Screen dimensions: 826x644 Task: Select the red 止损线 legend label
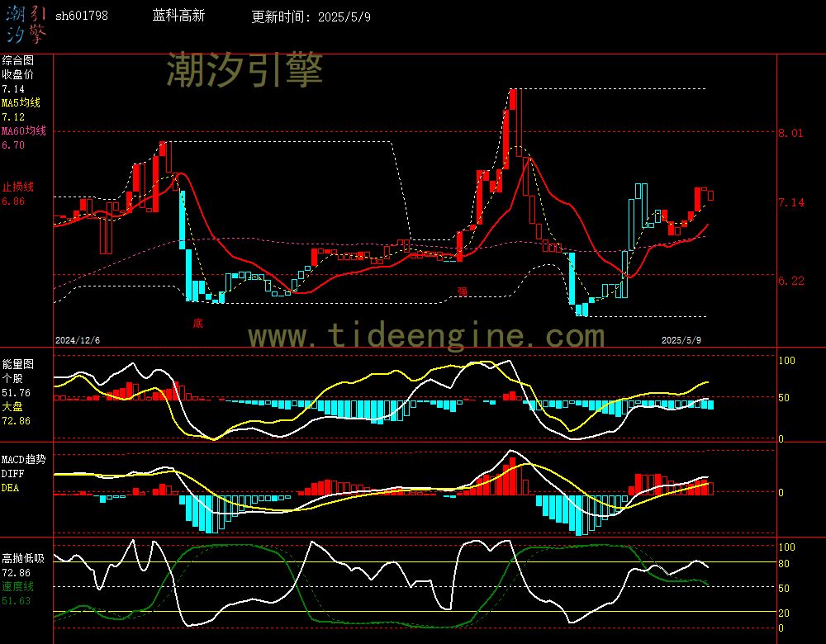click(x=18, y=187)
